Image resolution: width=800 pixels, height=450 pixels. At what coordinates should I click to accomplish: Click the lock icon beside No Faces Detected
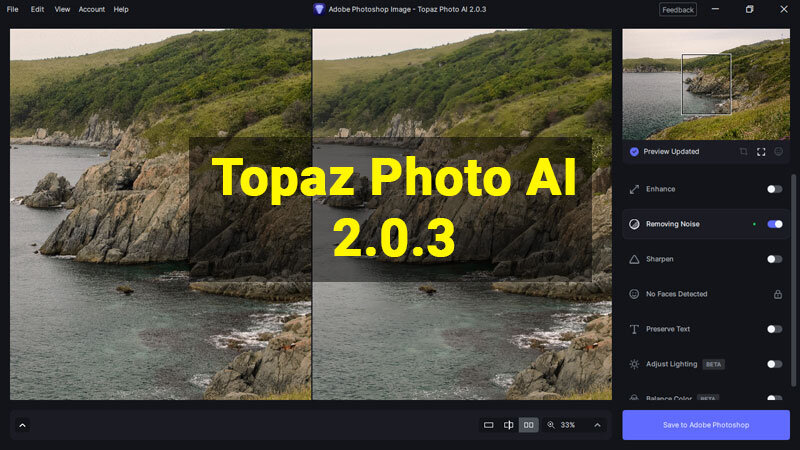(x=778, y=294)
